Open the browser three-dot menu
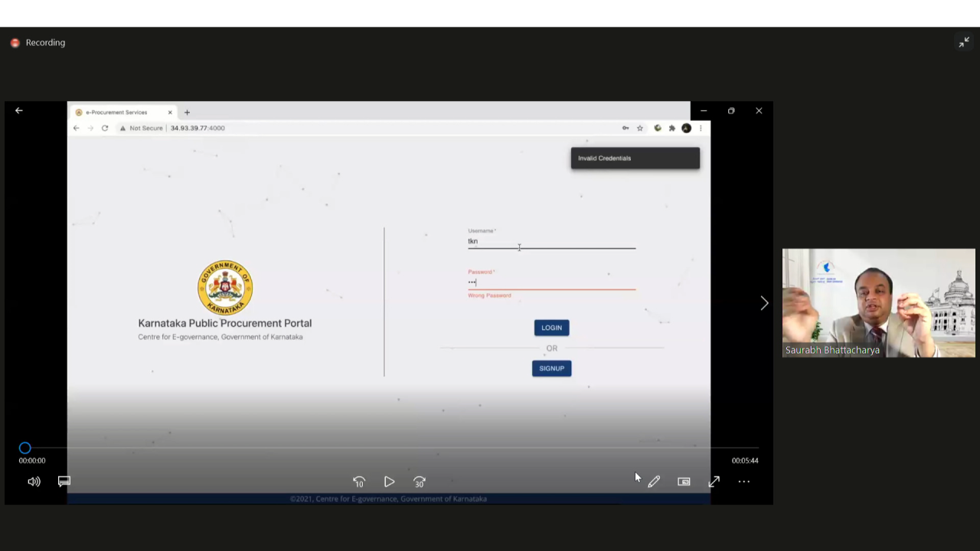The height and width of the screenshot is (551, 980). click(700, 128)
